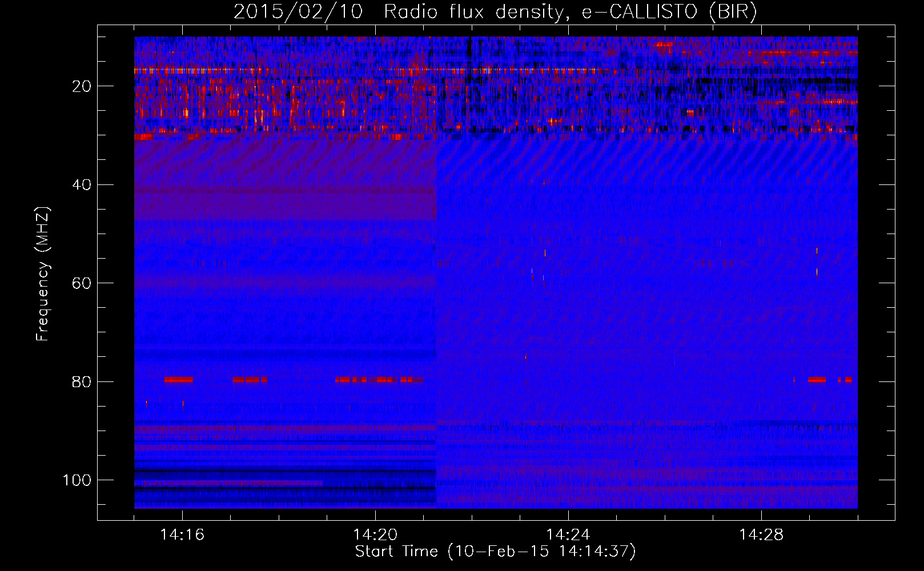Click the 60 MHz frequency tick label

tap(82, 284)
